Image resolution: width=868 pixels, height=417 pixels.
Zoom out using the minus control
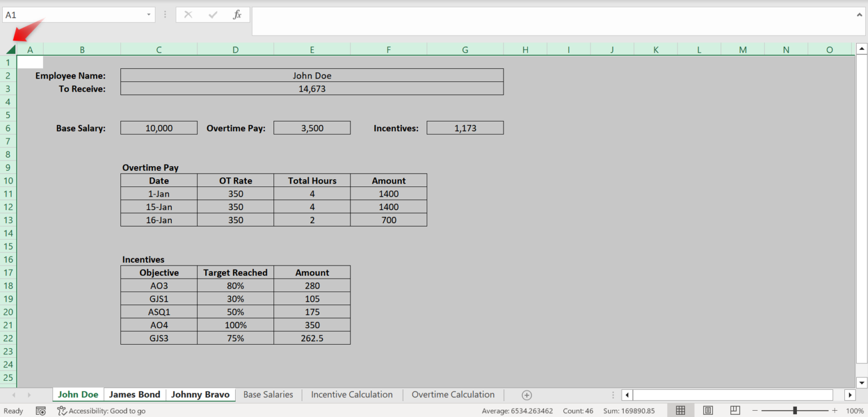click(755, 410)
